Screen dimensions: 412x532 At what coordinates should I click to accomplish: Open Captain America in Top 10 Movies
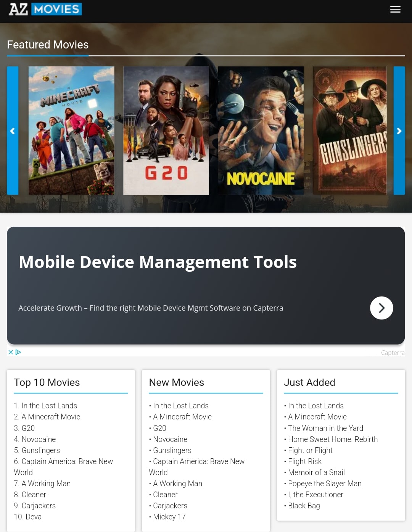63,467
